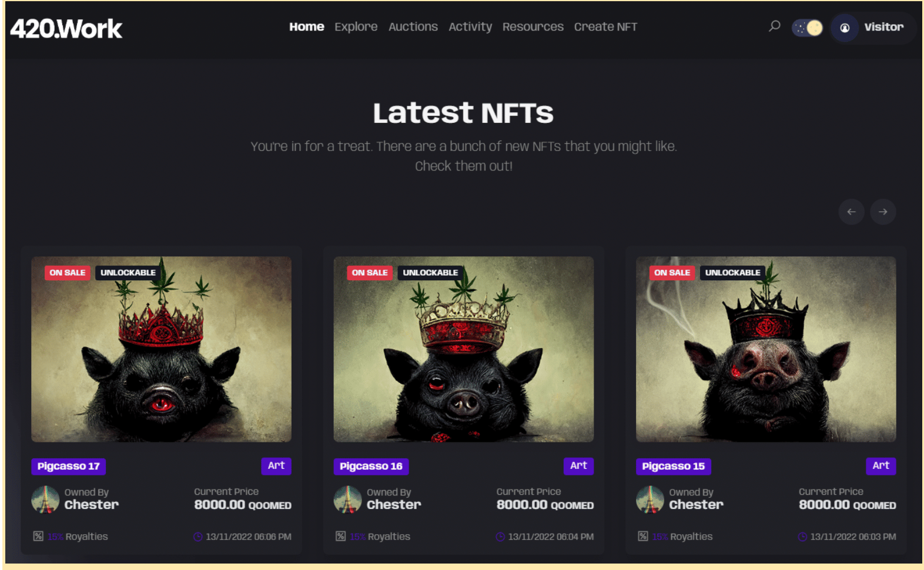The width and height of the screenshot is (924, 570).
Task: Click the 420.Work logo
Action: point(66,28)
